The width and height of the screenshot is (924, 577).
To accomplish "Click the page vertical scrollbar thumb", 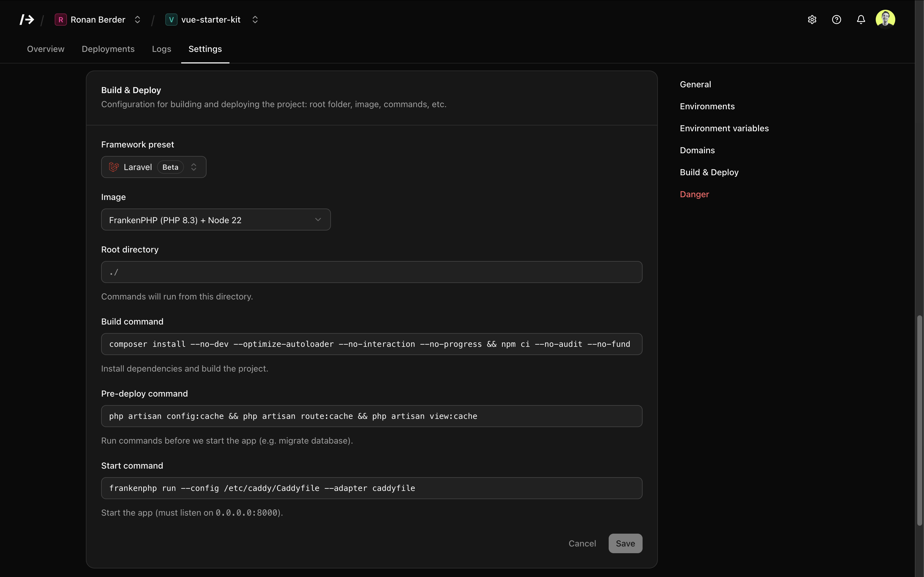I will pos(919,420).
